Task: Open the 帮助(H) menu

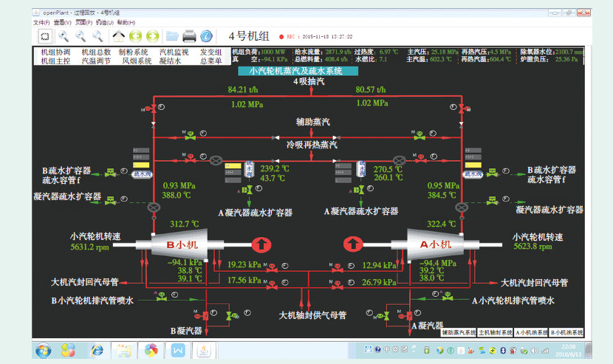Action: 126,23
